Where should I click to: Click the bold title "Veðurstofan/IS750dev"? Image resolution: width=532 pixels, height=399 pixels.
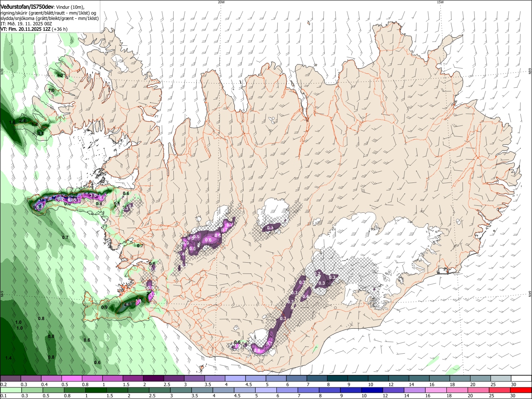[27, 7]
